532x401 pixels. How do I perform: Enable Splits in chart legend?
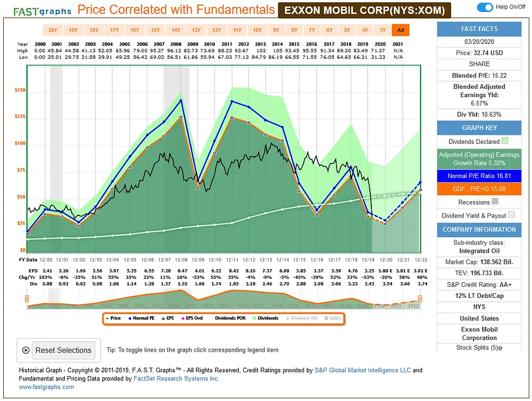tap(332, 318)
